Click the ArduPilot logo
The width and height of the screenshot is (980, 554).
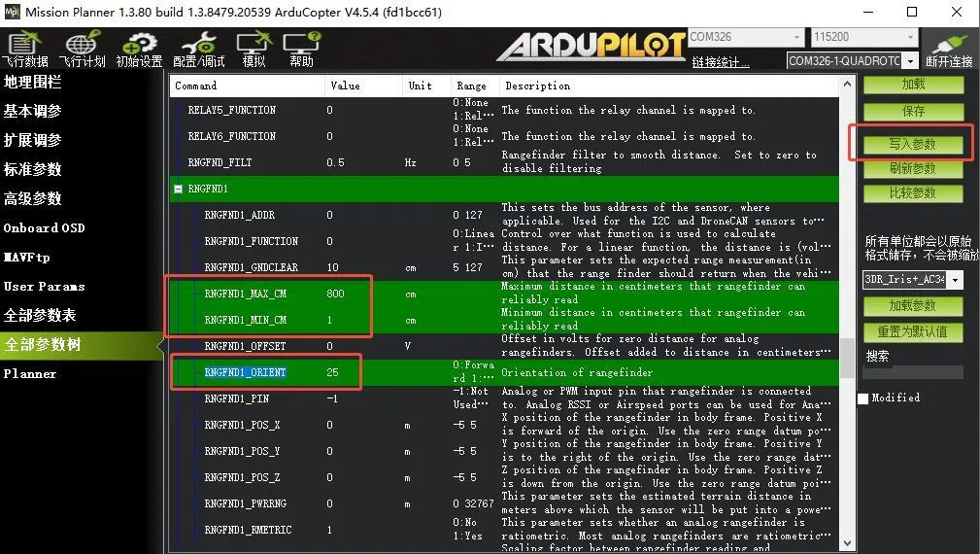(x=591, y=47)
